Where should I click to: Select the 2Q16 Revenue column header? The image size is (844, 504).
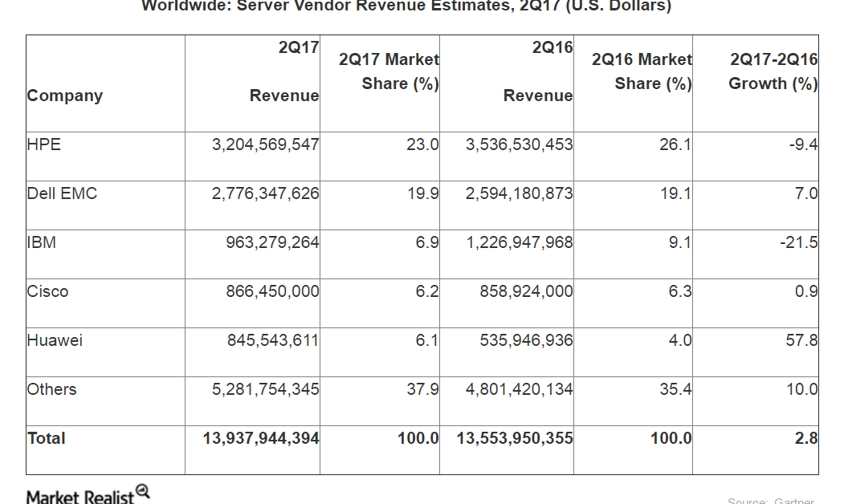538,71
